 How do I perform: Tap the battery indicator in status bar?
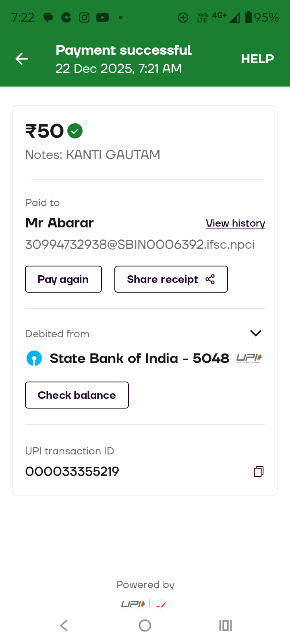tap(249, 17)
